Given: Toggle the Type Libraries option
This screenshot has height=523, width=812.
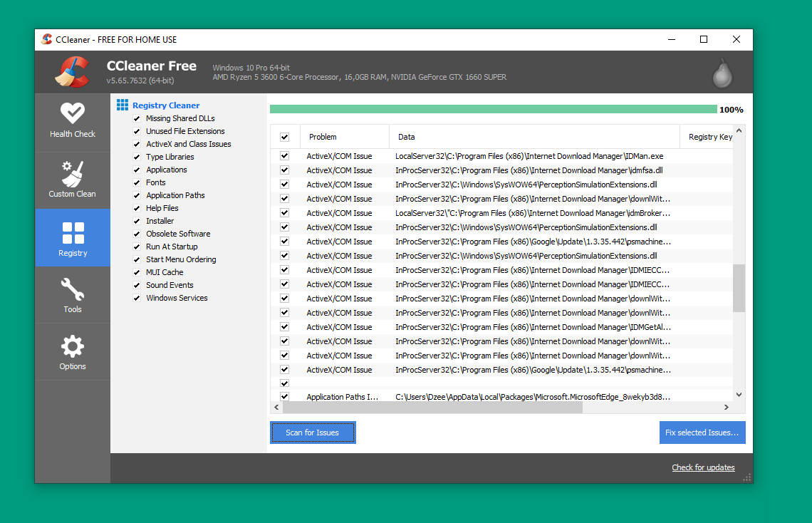Looking at the screenshot, I should [137, 157].
